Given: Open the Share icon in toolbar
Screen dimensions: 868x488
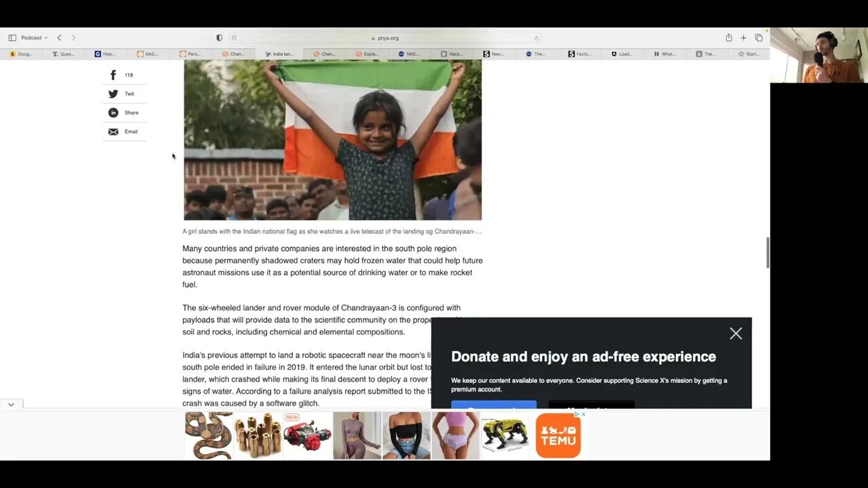Looking at the screenshot, I should coord(728,38).
